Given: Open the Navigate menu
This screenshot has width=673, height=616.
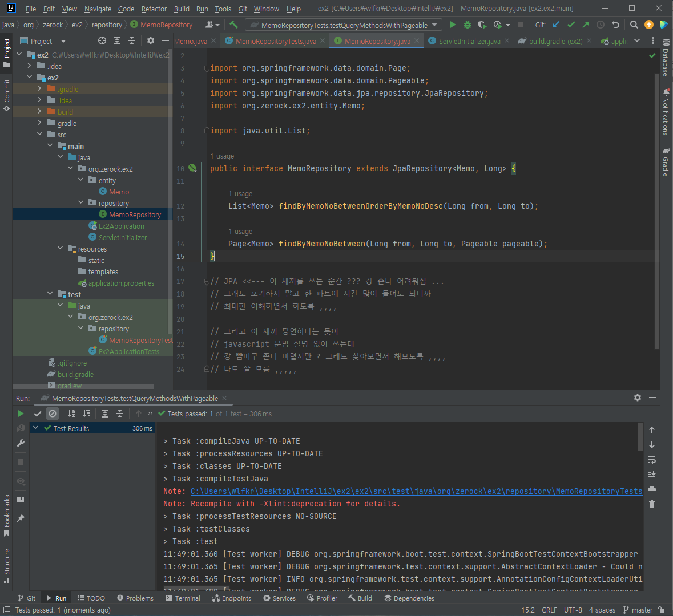Looking at the screenshot, I should pyautogui.click(x=98, y=9).
